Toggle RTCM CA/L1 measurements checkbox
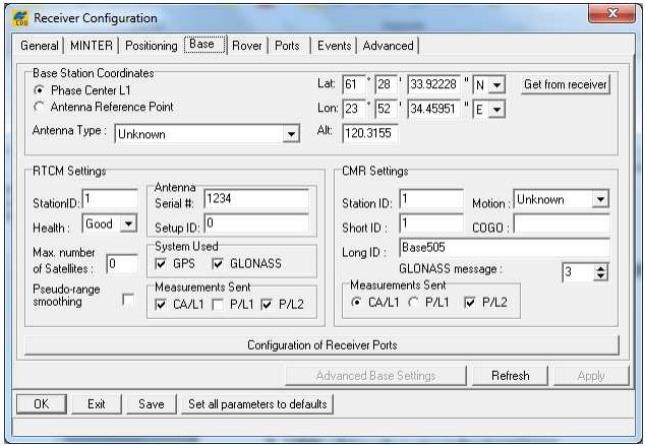645x446 pixels. (160, 304)
